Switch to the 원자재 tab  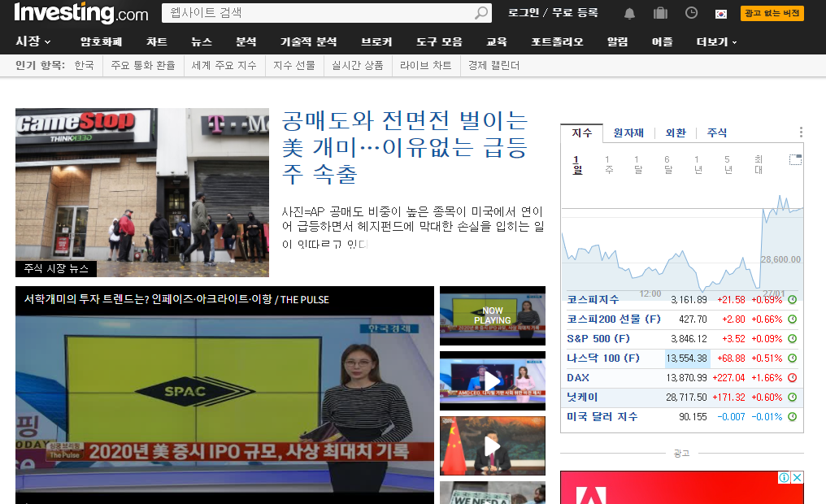pos(628,133)
